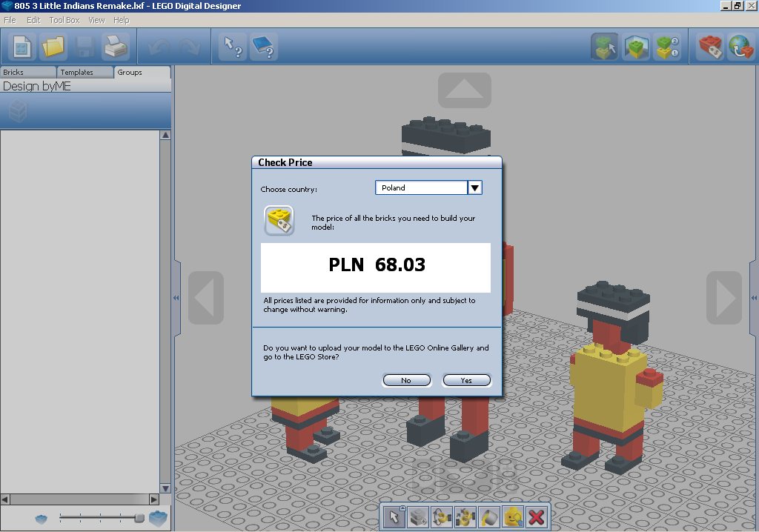The height and width of the screenshot is (532, 759).
Task: Click the greyed-out Save floppy disk icon
Action: 84,47
